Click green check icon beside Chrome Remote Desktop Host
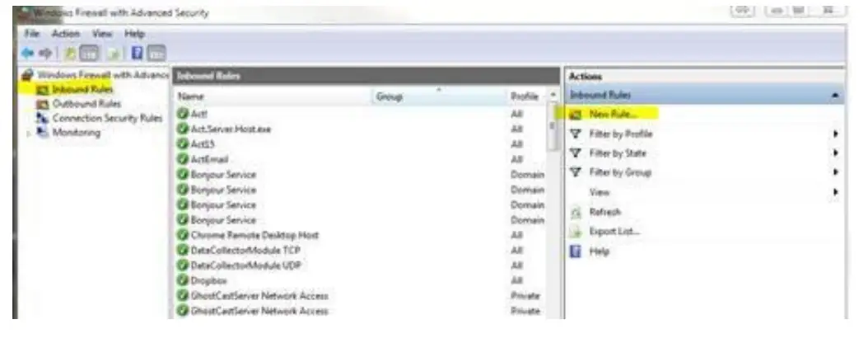The image size is (868, 343). (183, 235)
